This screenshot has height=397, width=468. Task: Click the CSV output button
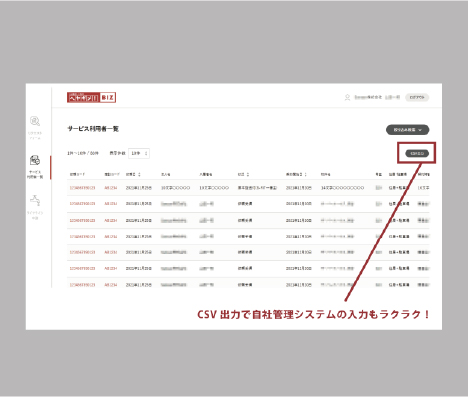tap(417, 153)
